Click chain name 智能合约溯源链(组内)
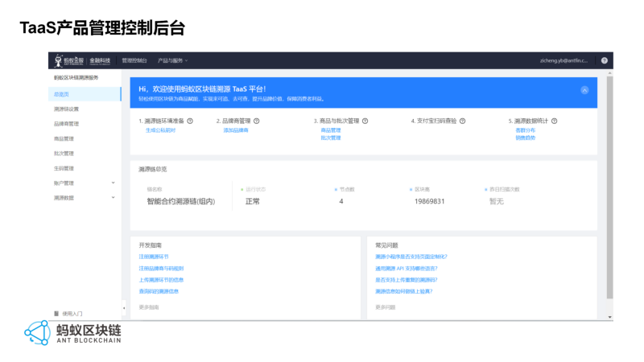This screenshot has height=362, width=644. coord(181,202)
